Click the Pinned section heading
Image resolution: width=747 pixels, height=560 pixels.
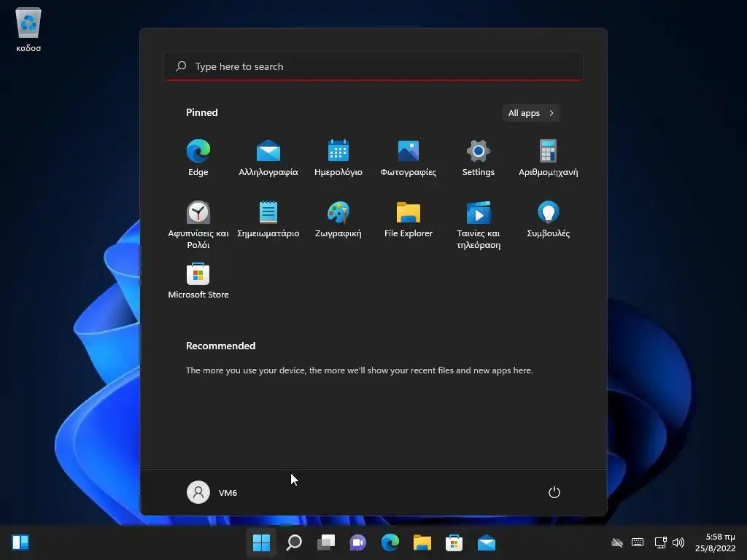coord(202,112)
